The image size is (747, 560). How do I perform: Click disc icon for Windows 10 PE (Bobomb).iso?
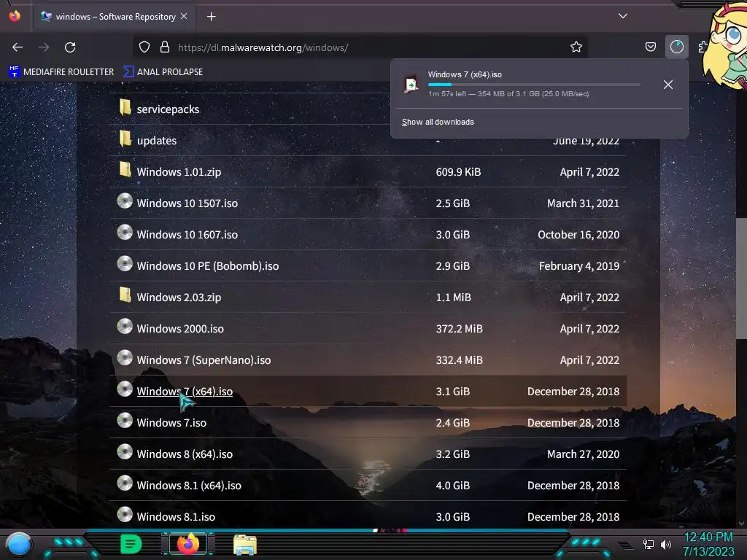click(x=125, y=264)
